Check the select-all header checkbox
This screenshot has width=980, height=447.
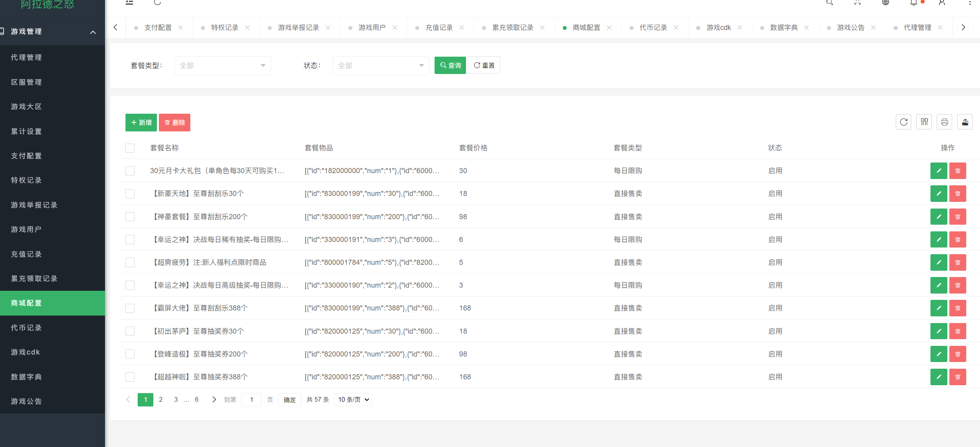[130, 148]
